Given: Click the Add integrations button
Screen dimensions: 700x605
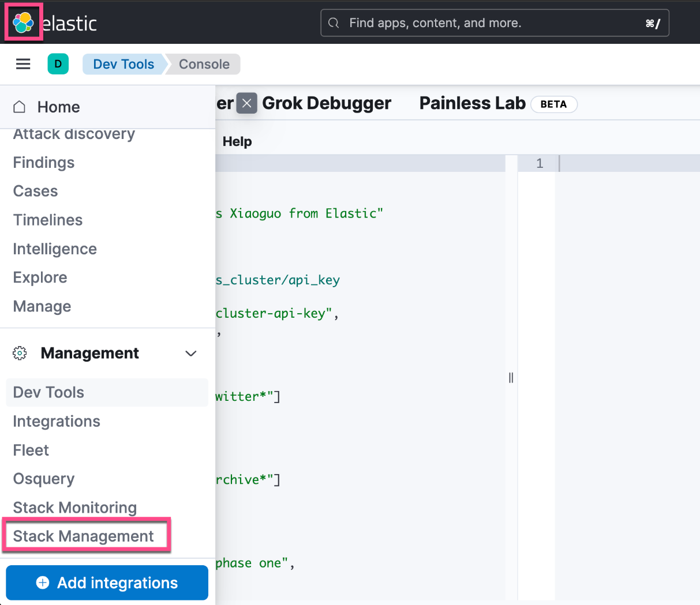Looking at the screenshot, I should 107,583.
